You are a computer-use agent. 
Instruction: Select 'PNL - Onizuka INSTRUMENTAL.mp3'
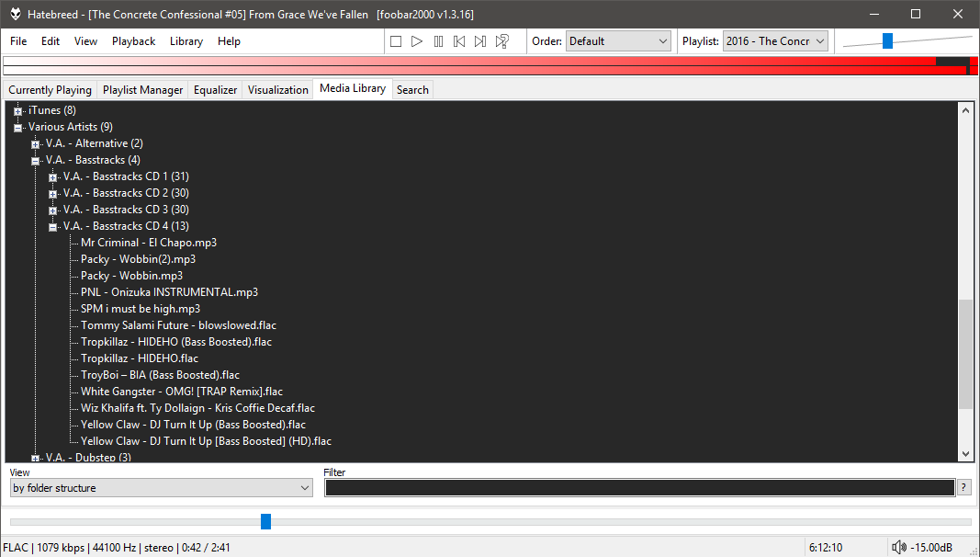[169, 292]
